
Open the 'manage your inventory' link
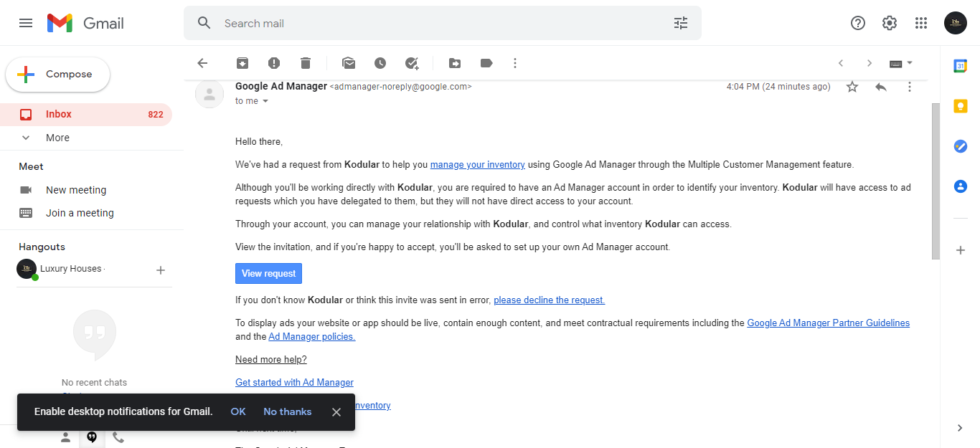click(478, 164)
